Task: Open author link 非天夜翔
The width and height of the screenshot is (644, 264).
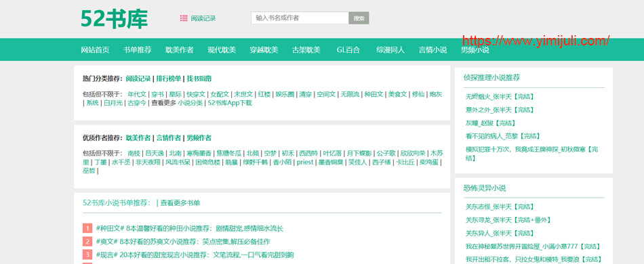Action: click(x=148, y=162)
